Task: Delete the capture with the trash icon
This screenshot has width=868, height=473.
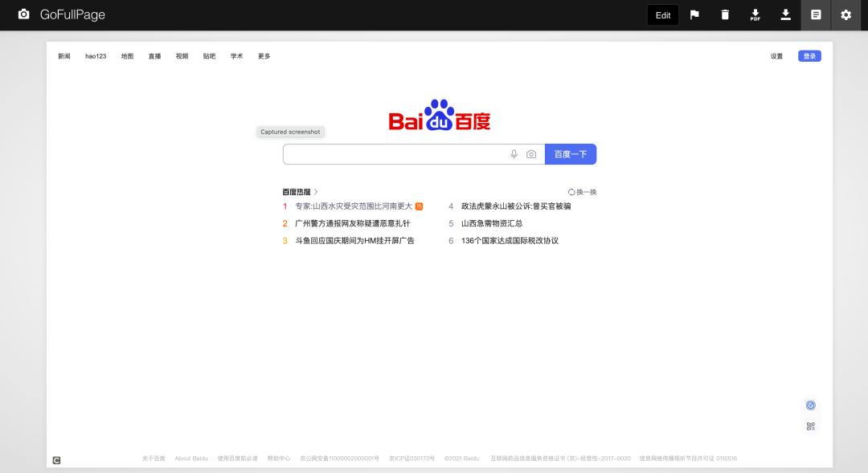Action: 725,14
